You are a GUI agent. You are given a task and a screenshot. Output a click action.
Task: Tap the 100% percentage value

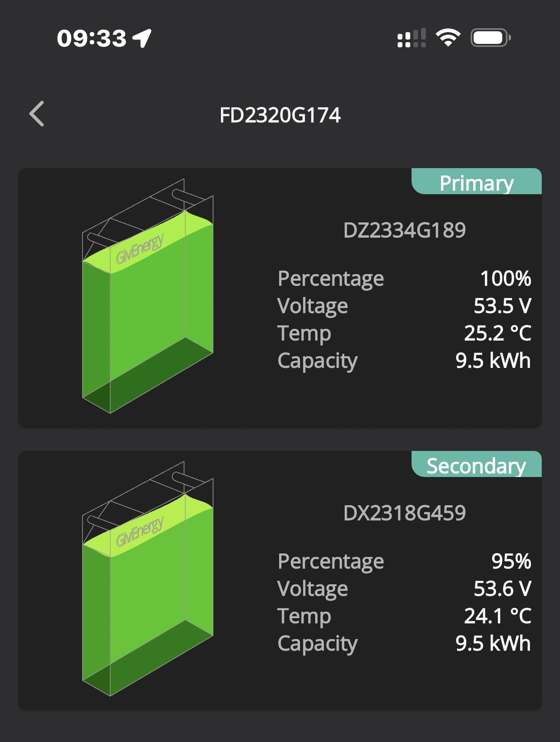click(505, 278)
